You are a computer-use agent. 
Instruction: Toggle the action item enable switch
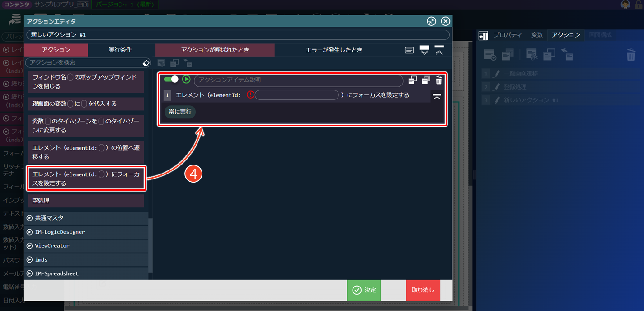pos(171,80)
